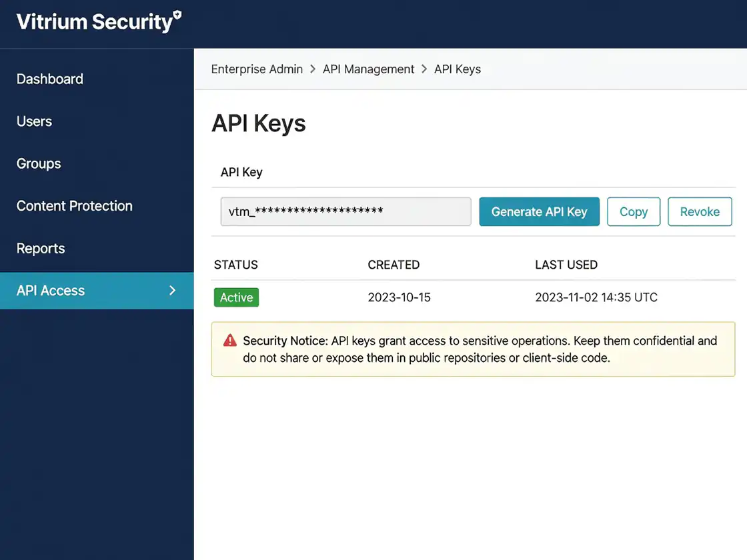Go to the API Management breadcrumb

368,69
